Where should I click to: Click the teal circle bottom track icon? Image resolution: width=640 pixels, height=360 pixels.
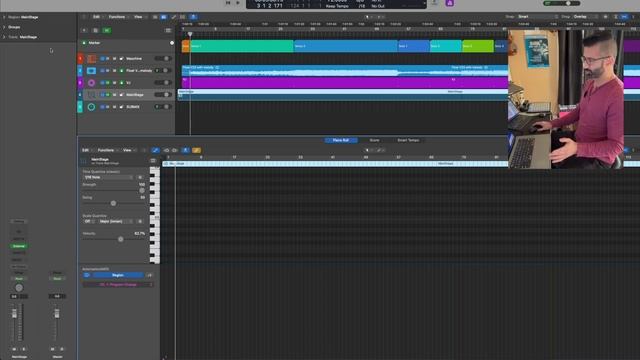click(x=91, y=107)
